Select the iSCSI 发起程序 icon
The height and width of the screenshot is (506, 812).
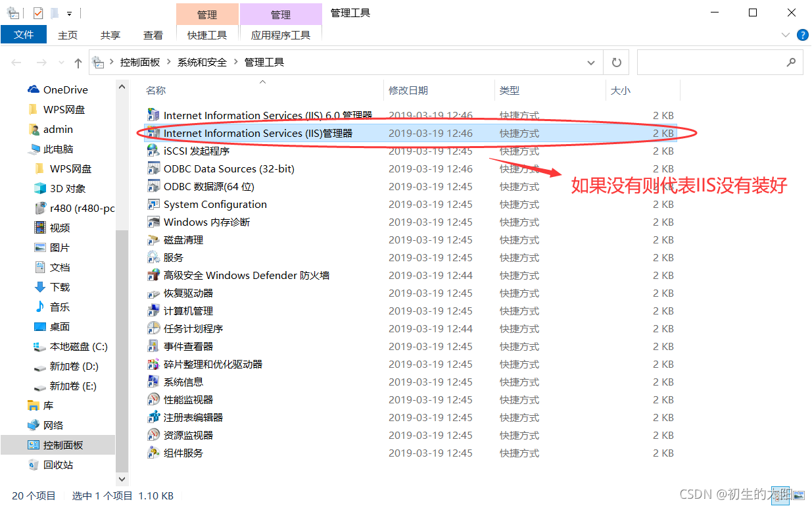click(x=153, y=151)
